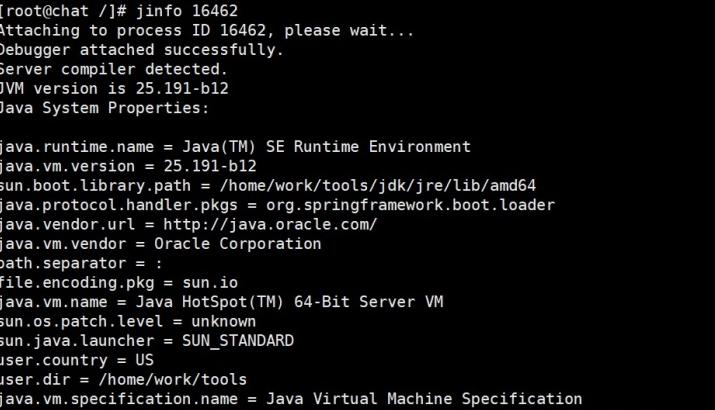Click the jinfo 16462 command text
Image resolution: width=715 pixels, height=410 pixels.
[x=187, y=11]
